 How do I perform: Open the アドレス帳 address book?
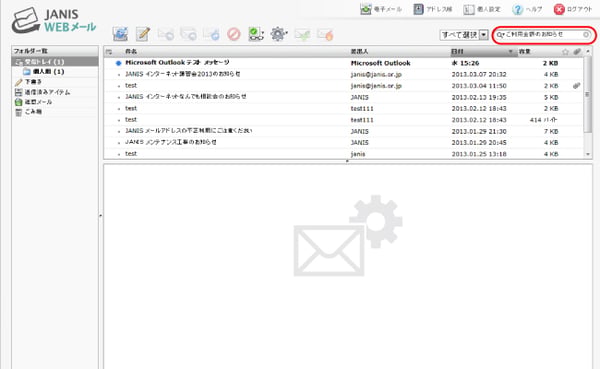(433, 9)
